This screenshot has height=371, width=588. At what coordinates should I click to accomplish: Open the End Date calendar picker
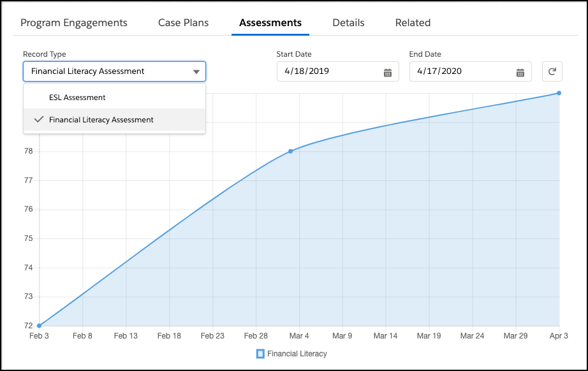[521, 71]
